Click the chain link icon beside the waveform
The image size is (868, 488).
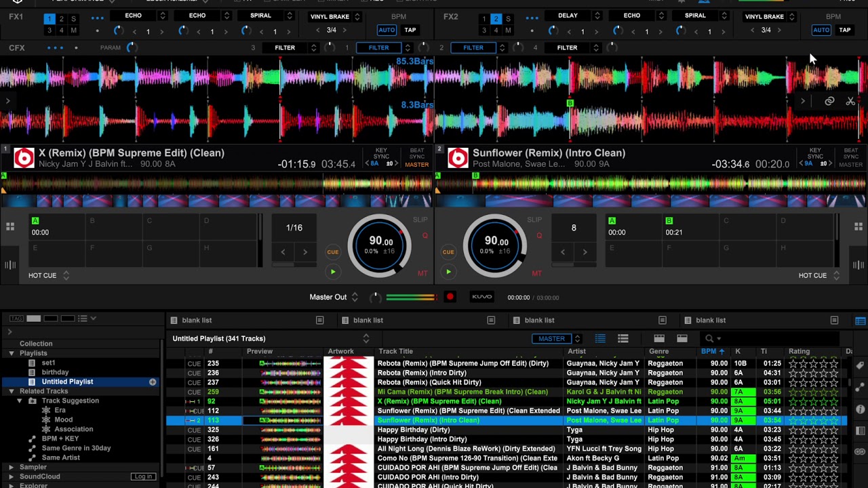pos(829,101)
